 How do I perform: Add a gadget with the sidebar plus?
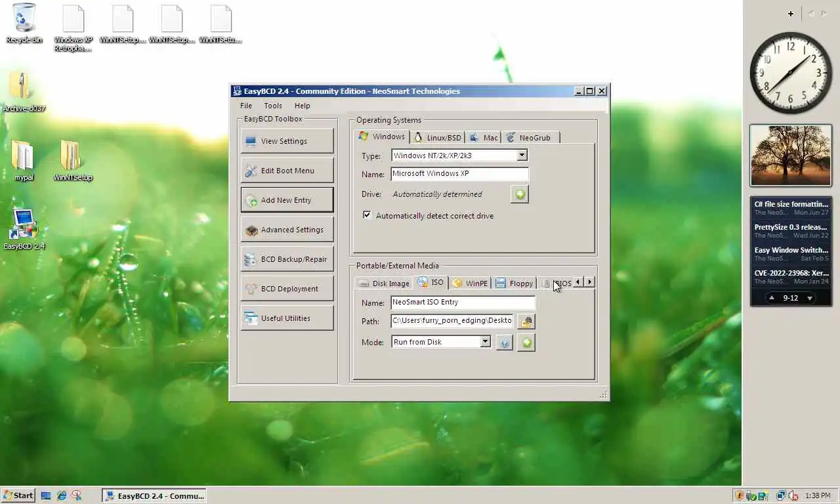tap(791, 13)
